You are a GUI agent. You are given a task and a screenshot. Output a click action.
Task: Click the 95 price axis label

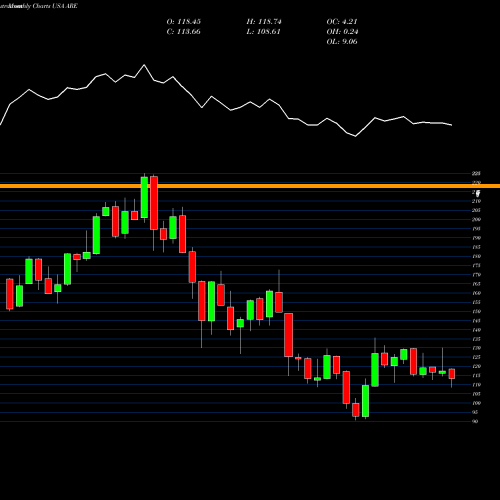tap(476, 412)
